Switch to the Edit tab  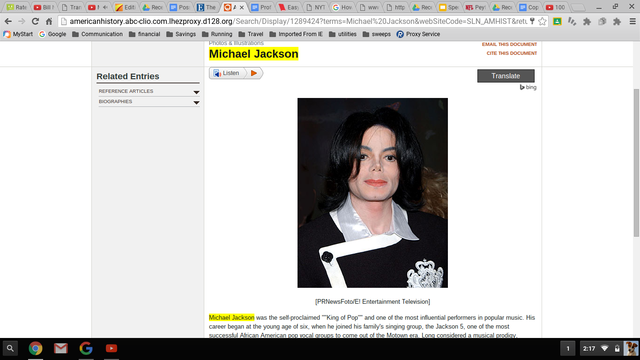(125, 7)
